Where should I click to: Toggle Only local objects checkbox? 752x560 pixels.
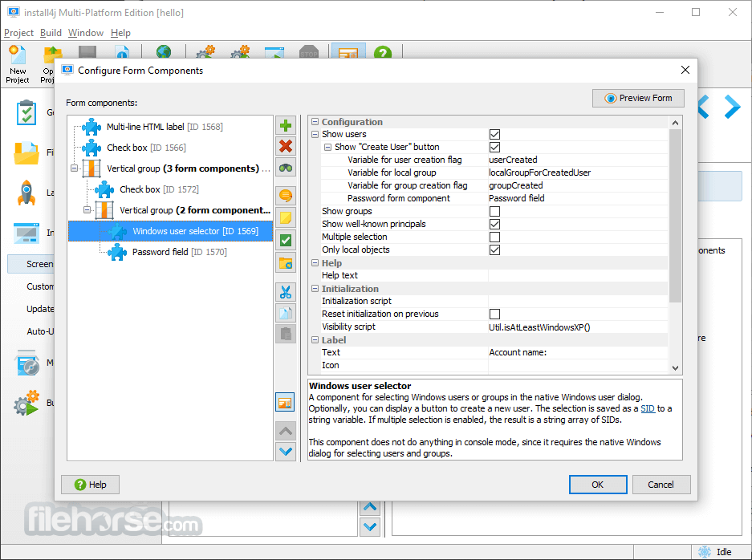(494, 250)
